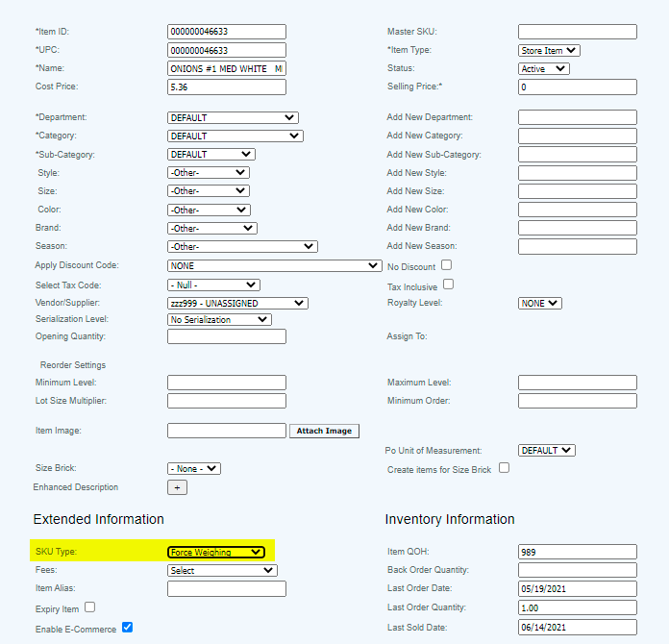Focus the Selling Price field

tap(577, 87)
